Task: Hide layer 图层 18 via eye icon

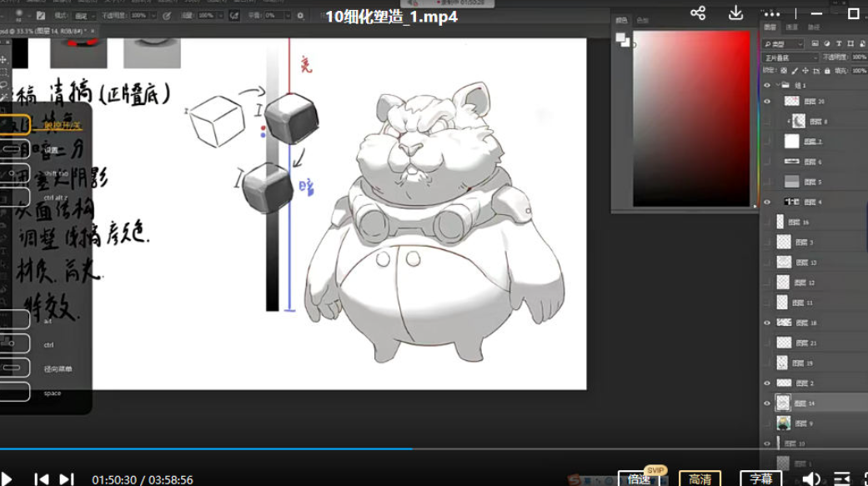Action: pyautogui.click(x=767, y=323)
